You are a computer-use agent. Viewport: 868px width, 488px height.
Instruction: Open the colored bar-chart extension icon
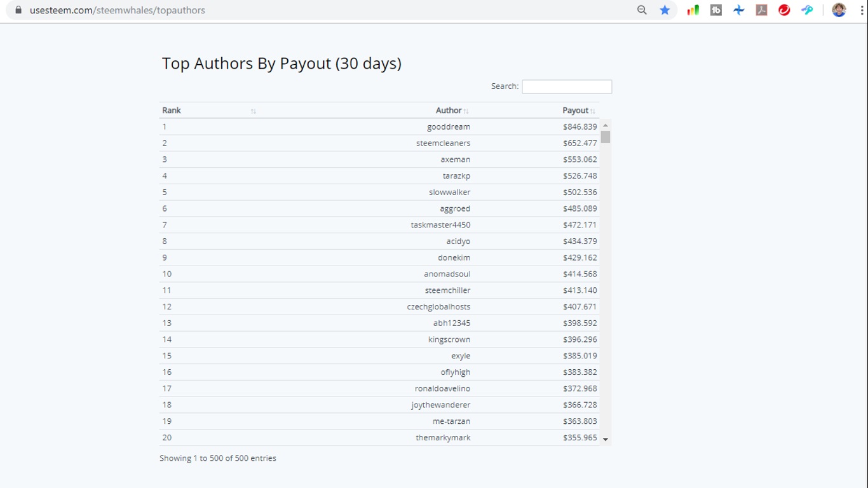point(693,10)
